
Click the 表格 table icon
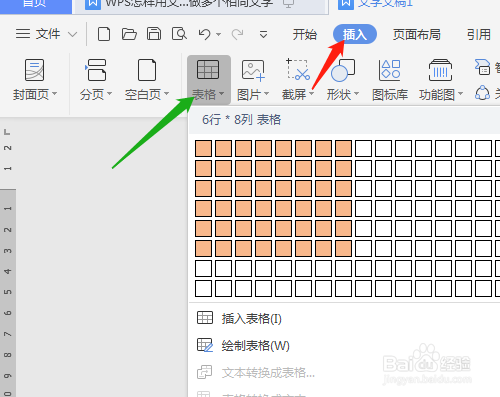click(208, 70)
